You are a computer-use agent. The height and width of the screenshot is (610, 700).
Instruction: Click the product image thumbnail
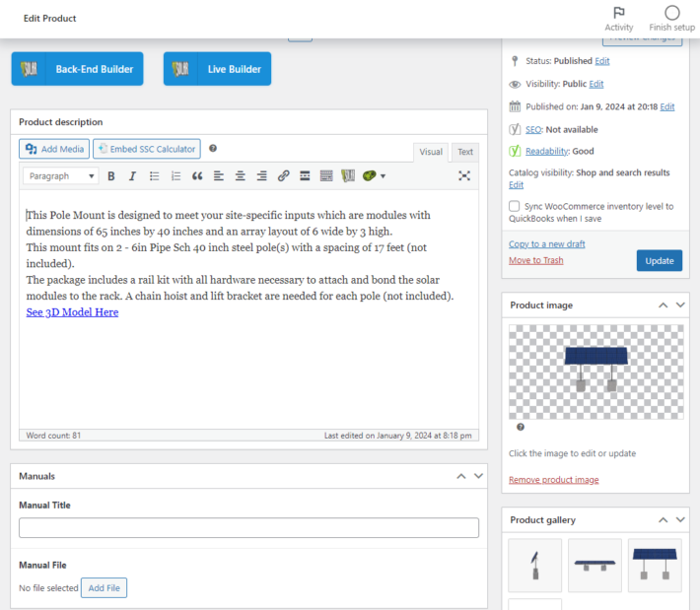point(595,371)
